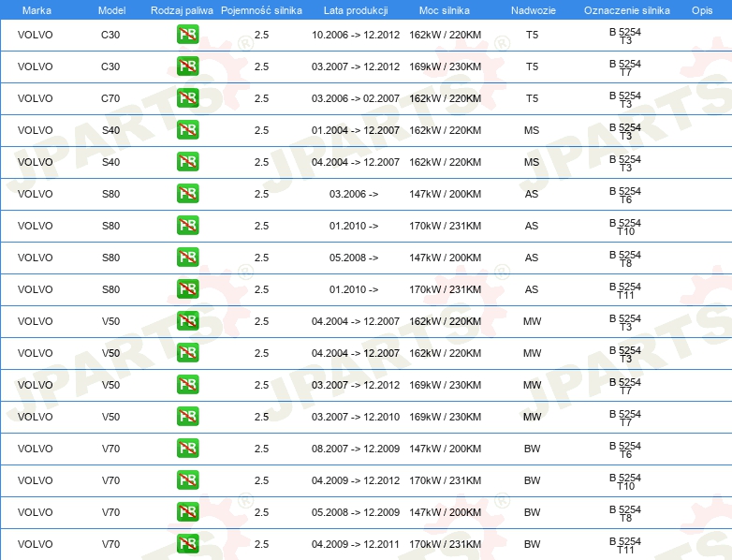Viewport: 732px width, 560px height.
Task: Click the open-ended 03.2006 -> date cell
Action: [354, 194]
